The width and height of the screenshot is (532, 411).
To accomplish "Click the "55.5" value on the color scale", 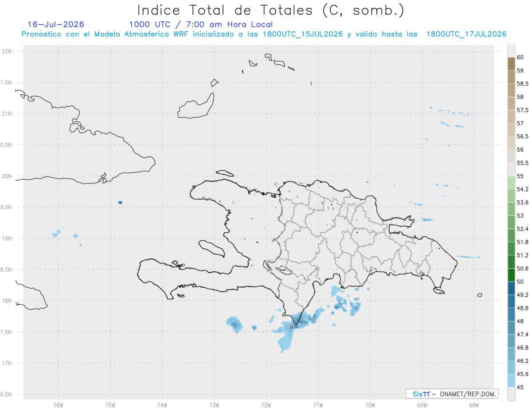I will [523, 163].
